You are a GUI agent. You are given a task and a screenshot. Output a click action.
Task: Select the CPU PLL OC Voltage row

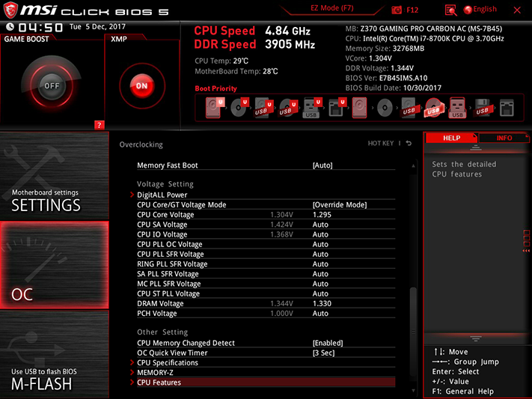(x=266, y=244)
